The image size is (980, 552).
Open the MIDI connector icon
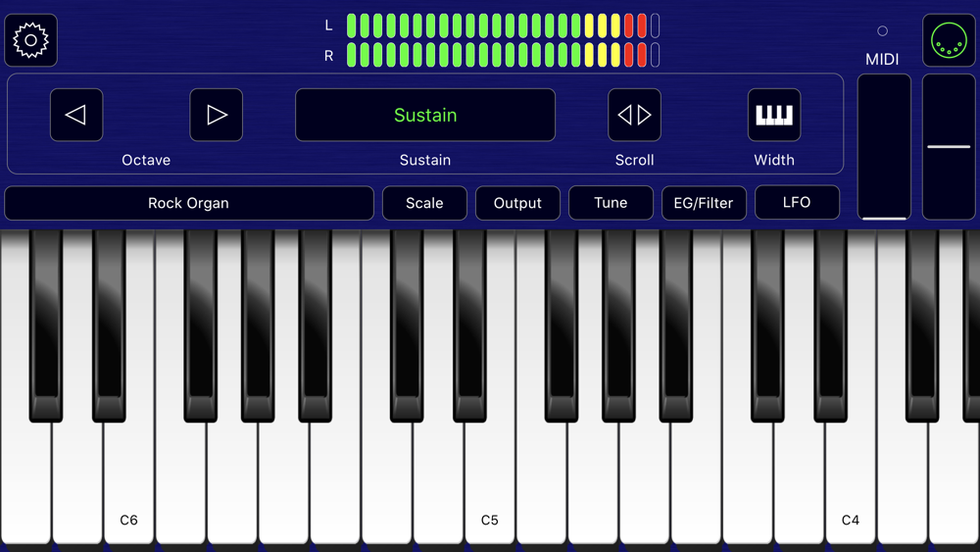tap(949, 40)
